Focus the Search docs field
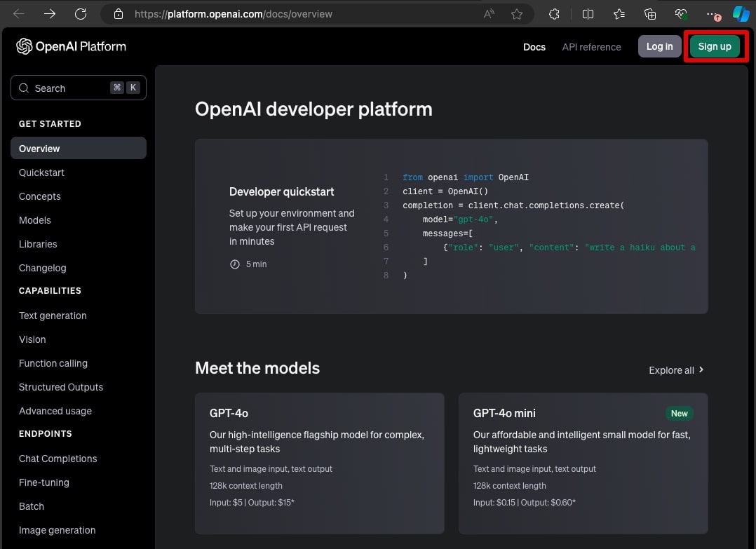 tap(79, 88)
